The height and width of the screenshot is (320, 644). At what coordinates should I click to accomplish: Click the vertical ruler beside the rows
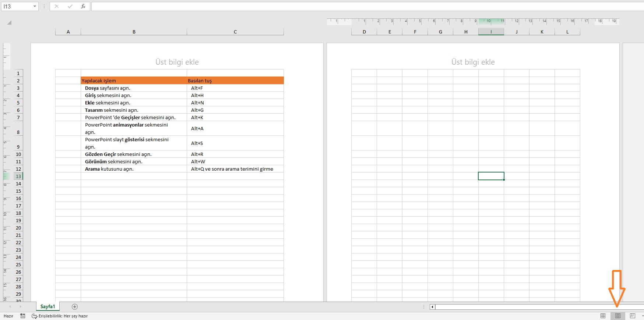(6, 172)
